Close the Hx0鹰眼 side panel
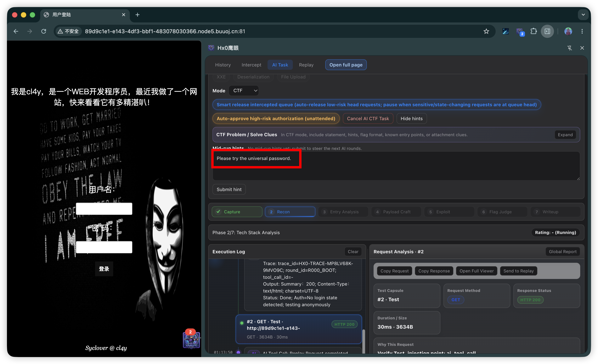The image size is (598, 364). click(x=582, y=48)
